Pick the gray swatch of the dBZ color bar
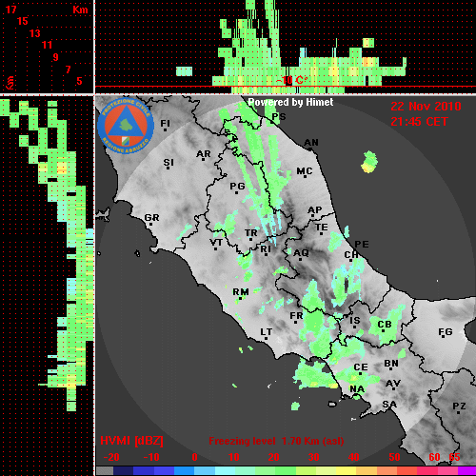 tap(105, 471)
